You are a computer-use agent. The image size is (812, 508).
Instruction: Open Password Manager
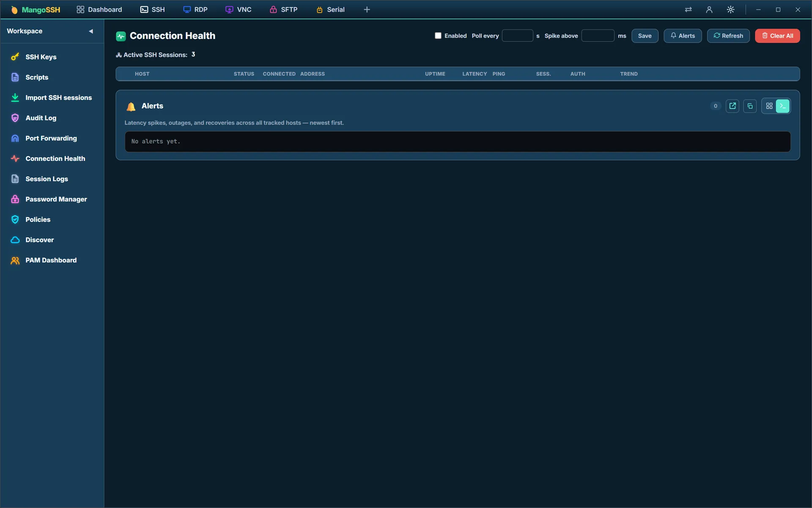point(52,199)
